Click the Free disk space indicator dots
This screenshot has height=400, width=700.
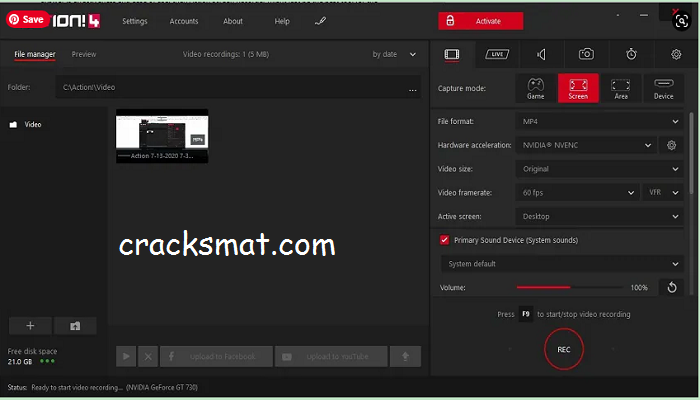coord(47,361)
